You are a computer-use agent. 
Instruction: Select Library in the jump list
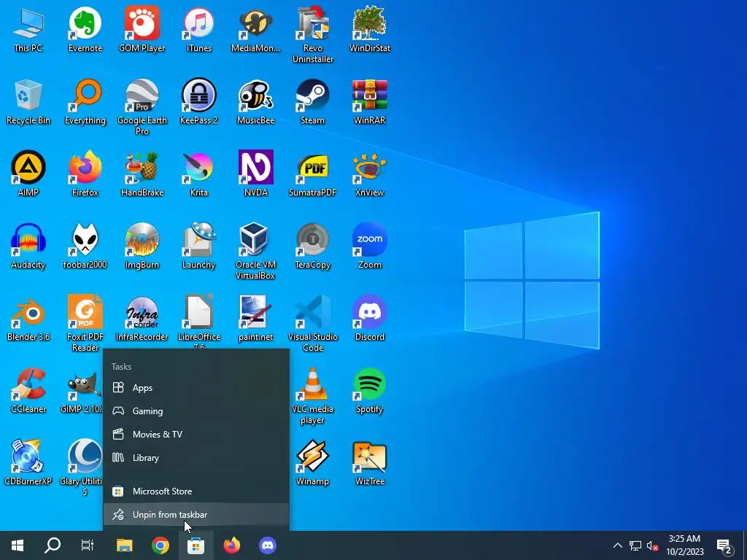pos(196,458)
